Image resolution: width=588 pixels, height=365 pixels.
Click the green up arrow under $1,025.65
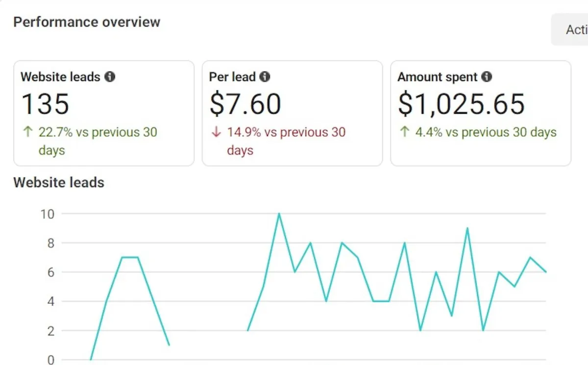point(405,132)
